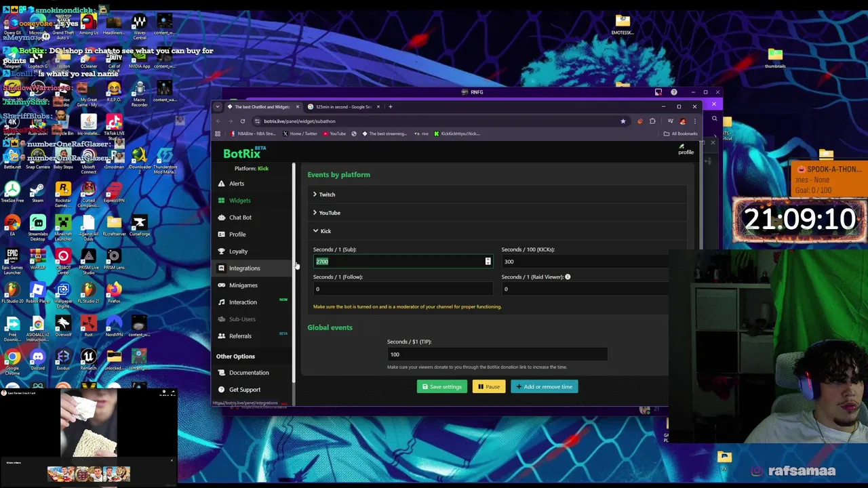The width and height of the screenshot is (868, 488).
Task: Select The best ChatBot and Widgets tab
Action: pos(262,106)
